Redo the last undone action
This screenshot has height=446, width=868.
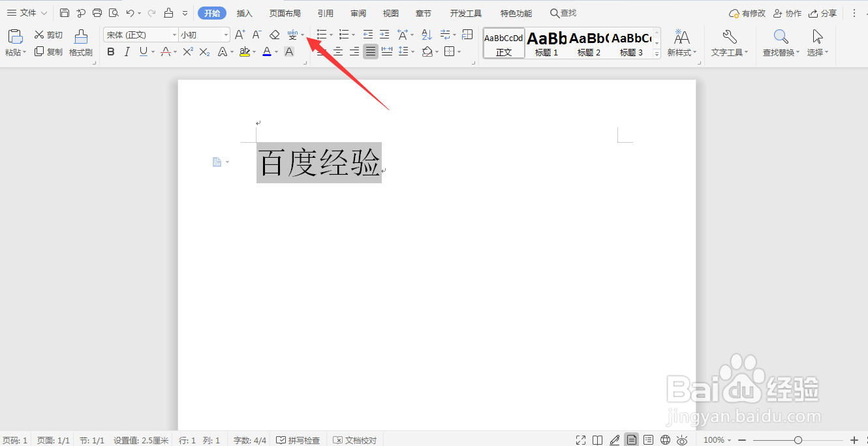tap(151, 13)
